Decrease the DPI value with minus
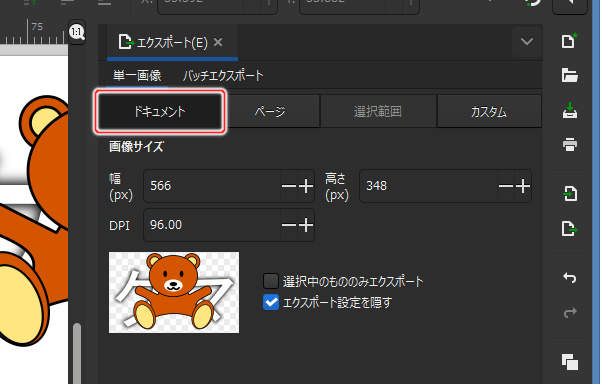 (x=289, y=225)
